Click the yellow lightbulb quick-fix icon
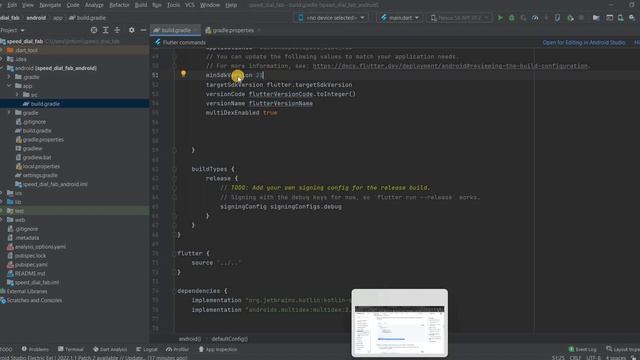The height and width of the screenshot is (360, 640). (x=183, y=73)
